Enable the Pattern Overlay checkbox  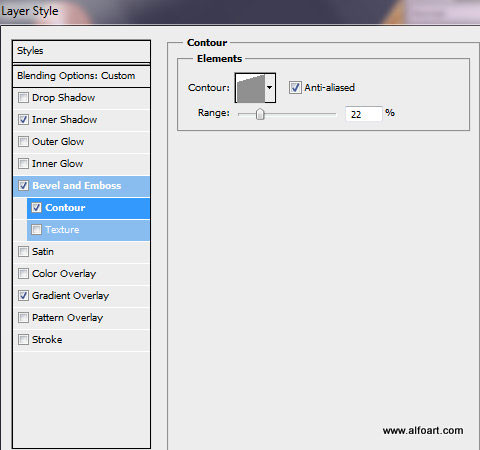[23, 318]
